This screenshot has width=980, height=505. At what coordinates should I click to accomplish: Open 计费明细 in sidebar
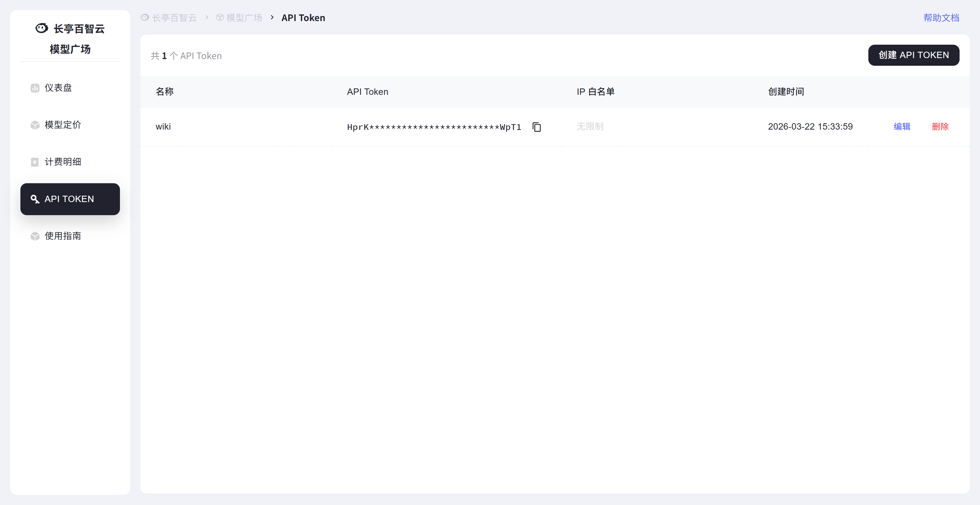click(63, 162)
